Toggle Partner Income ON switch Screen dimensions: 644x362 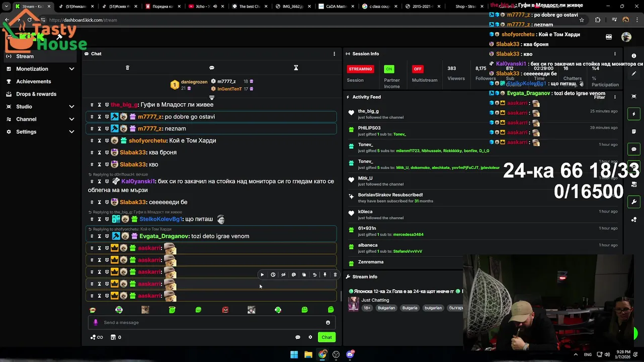click(x=389, y=69)
